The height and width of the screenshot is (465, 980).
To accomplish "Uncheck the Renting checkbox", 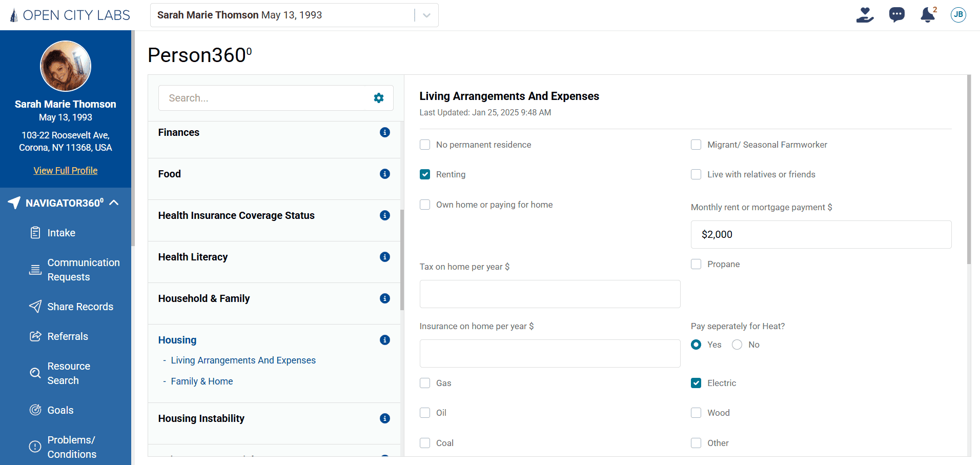I will pyautogui.click(x=425, y=174).
